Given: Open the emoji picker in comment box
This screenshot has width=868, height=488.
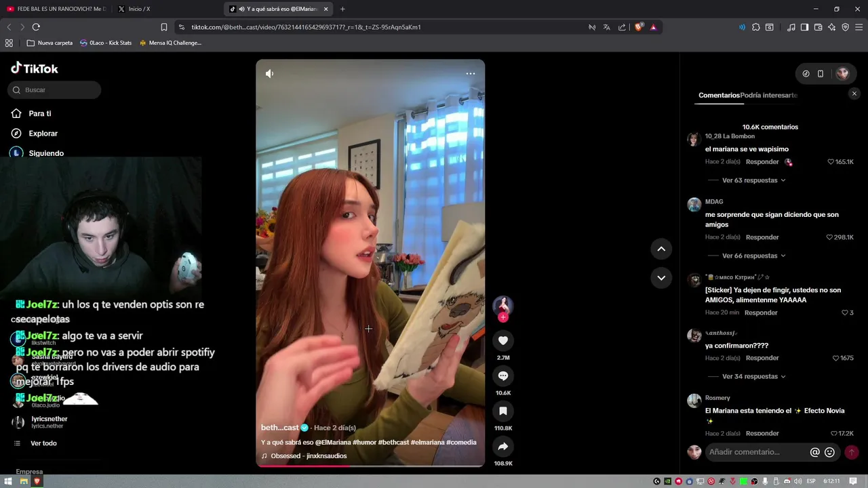Looking at the screenshot, I should [x=829, y=452].
